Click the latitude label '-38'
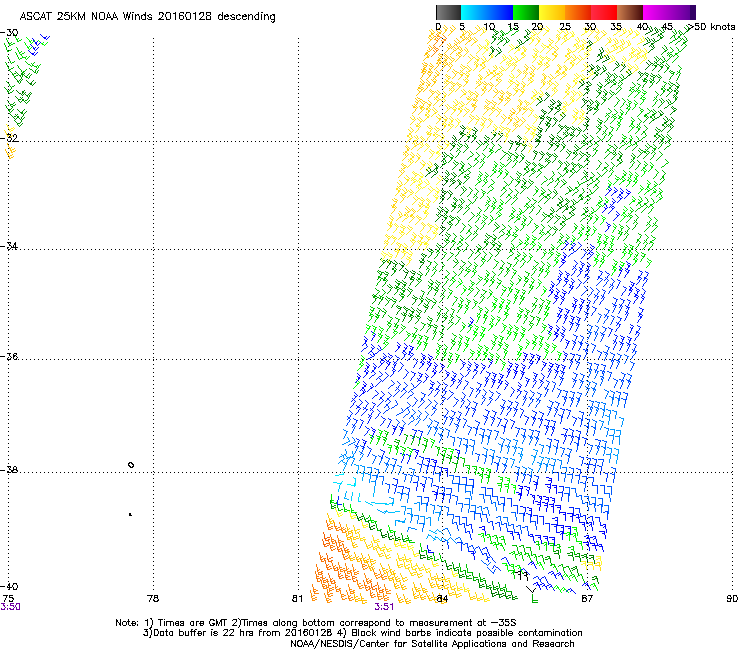The width and height of the screenshot is (740, 650). pyautogui.click(x=9, y=470)
